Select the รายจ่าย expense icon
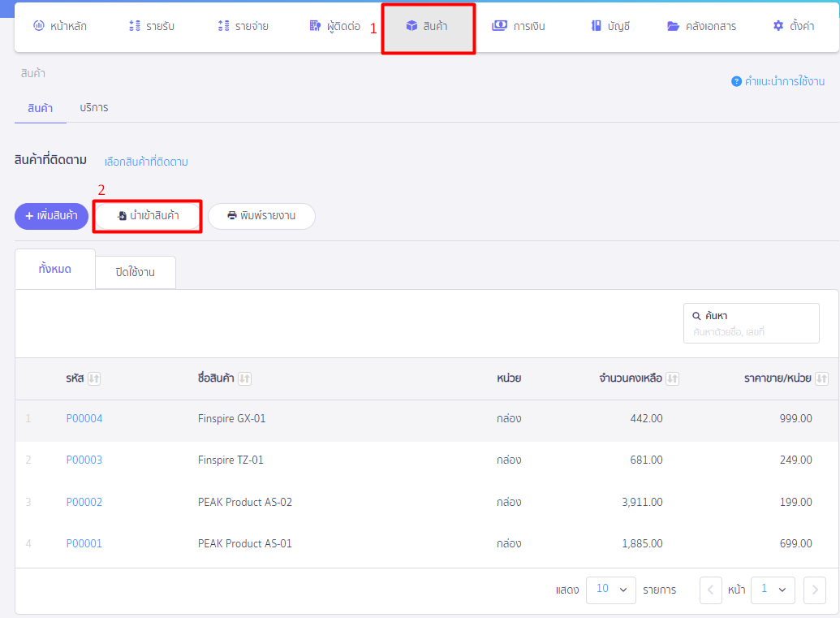The height and width of the screenshot is (618, 840). 222,25
